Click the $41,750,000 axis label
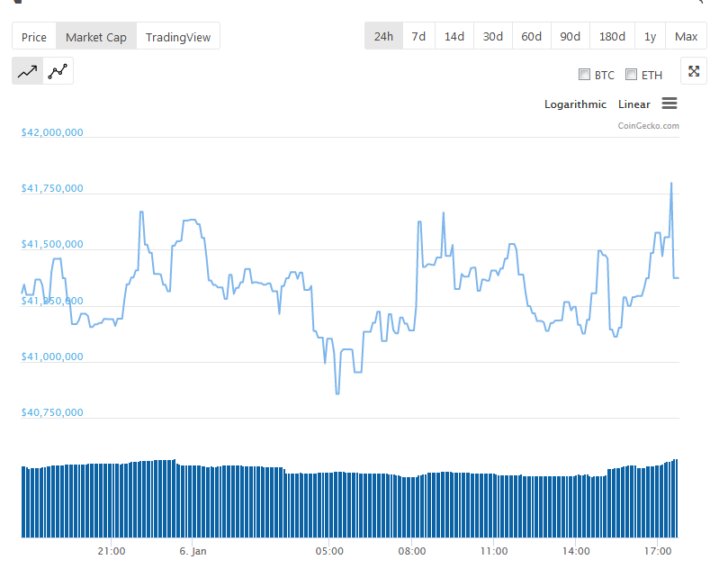The width and height of the screenshot is (728, 578). click(x=52, y=188)
